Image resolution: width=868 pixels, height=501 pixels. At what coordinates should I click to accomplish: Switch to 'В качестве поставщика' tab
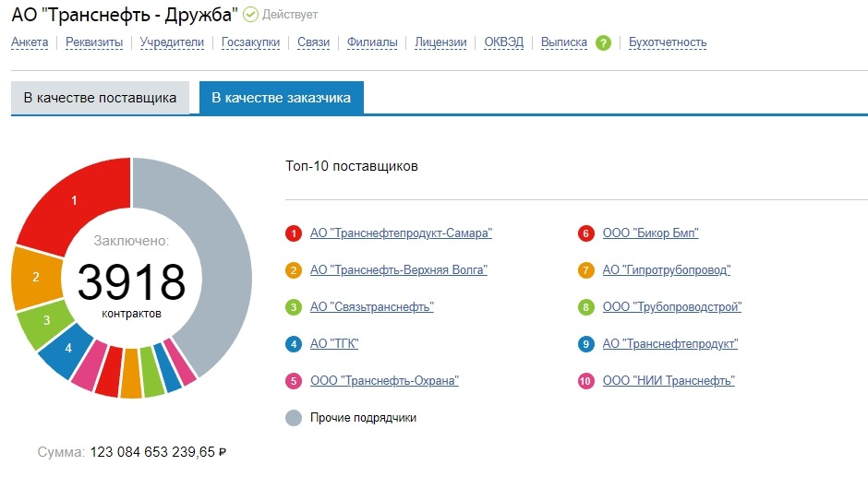click(101, 98)
